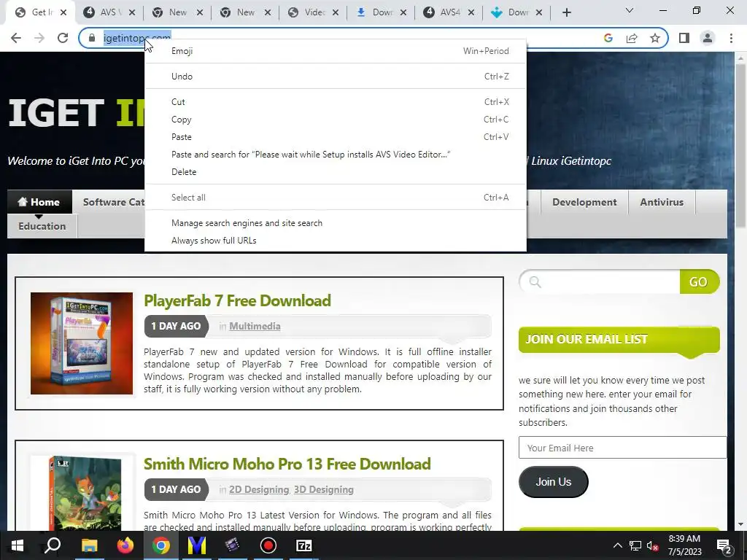Open the PlayerFab 7 box thumbnail

pos(82,343)
